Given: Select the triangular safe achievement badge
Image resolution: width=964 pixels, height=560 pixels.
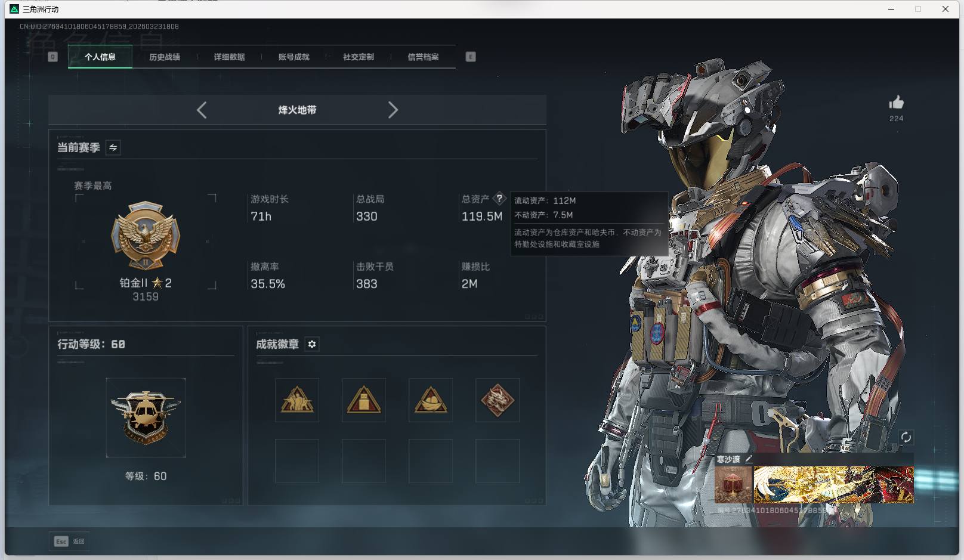Looking at the screenshot, I should (364, 400).
